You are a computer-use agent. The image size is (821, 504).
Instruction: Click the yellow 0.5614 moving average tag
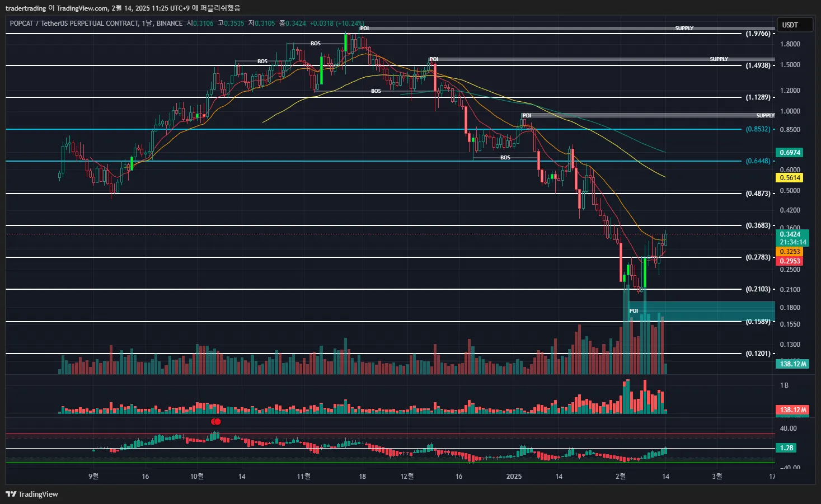[790, 178]
